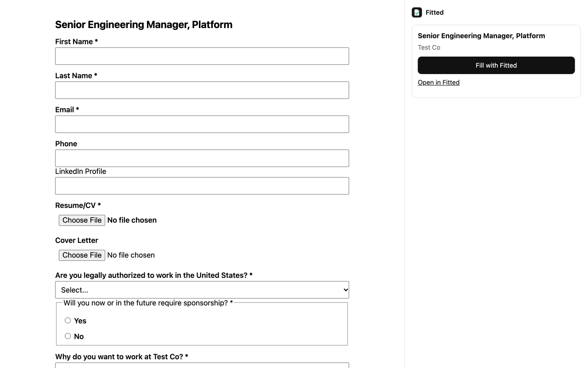
Task: Click the 'No file chosen' text beside Resume/CV
Action: coord(132,220)
